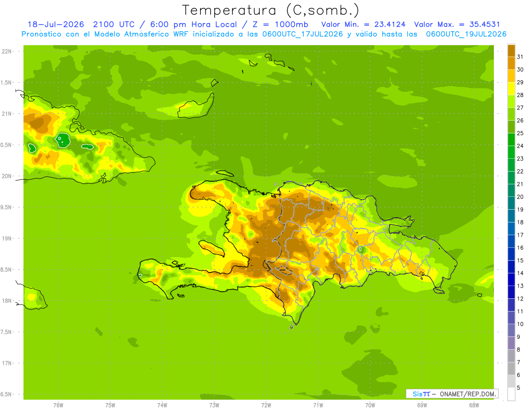Click the 'Valor Max. = 35.4531' text

coord(457,24)
